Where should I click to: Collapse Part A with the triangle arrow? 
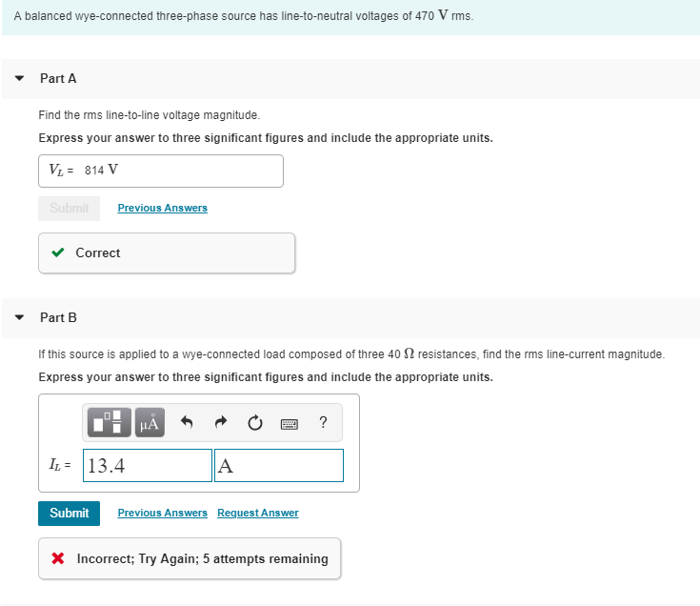click(19, 78)
